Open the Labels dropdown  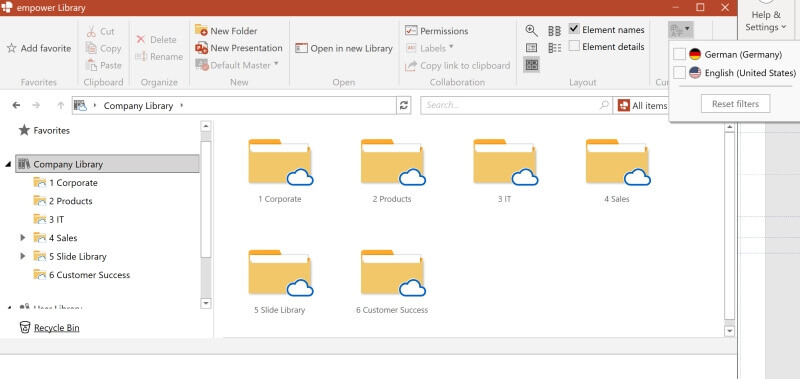click(x=430, y=48)
